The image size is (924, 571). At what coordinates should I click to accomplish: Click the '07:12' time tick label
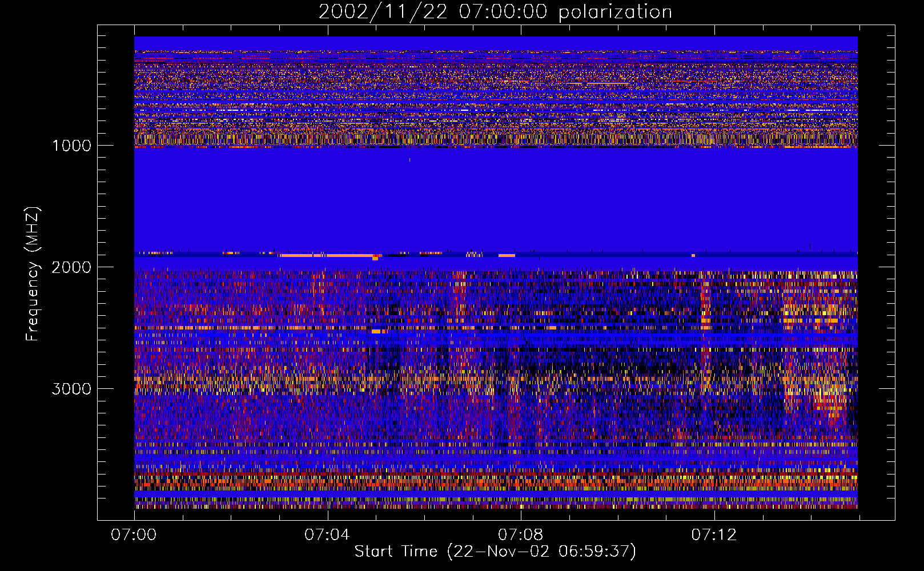tap(714, 535)
